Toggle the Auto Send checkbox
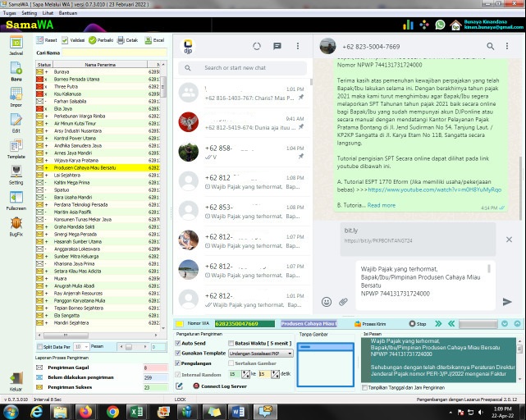Image resolution: width=526 pixels, height=420 pixels. [178, 343]
